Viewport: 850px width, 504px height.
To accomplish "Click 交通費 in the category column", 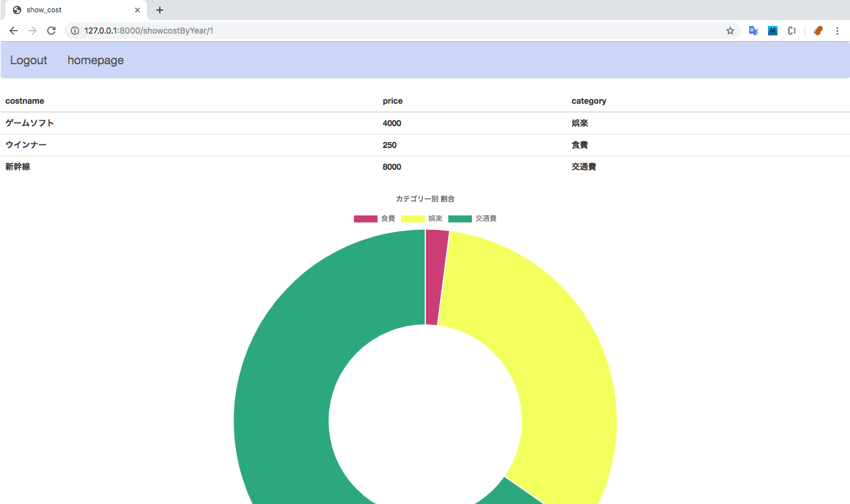I will click(x=584, y=167).
